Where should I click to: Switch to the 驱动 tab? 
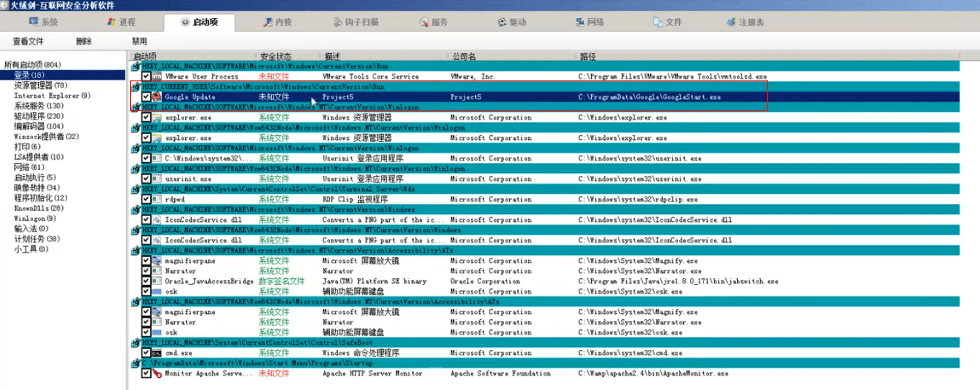(512, 22)
